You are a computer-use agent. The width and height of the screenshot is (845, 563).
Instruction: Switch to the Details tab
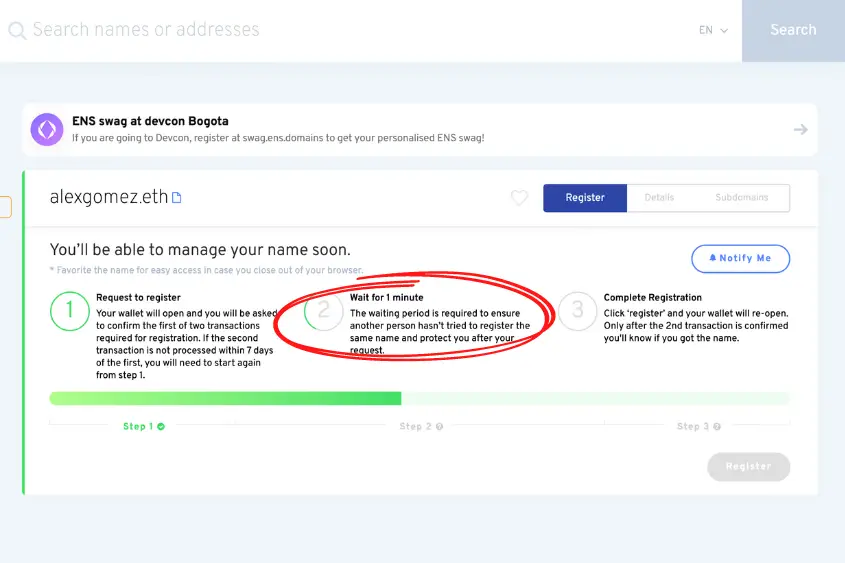(x=659, y=198)
